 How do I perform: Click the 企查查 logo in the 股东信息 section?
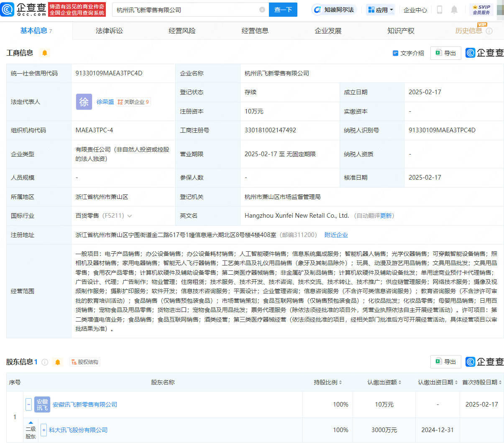pyautogui.click(x=484, y=362)
